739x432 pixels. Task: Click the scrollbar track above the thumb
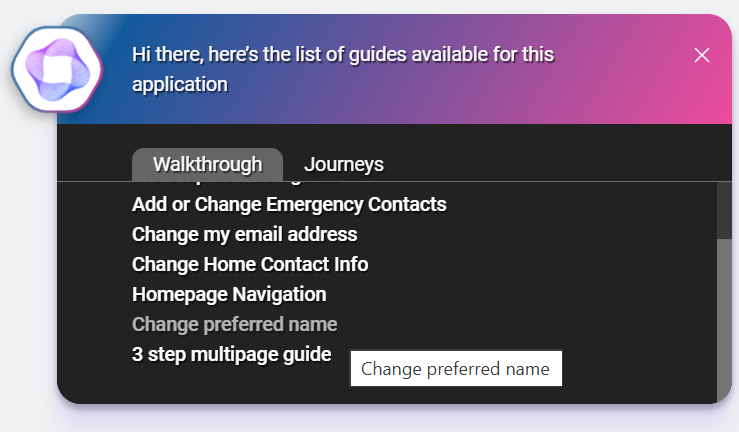[x=724, y=208]
